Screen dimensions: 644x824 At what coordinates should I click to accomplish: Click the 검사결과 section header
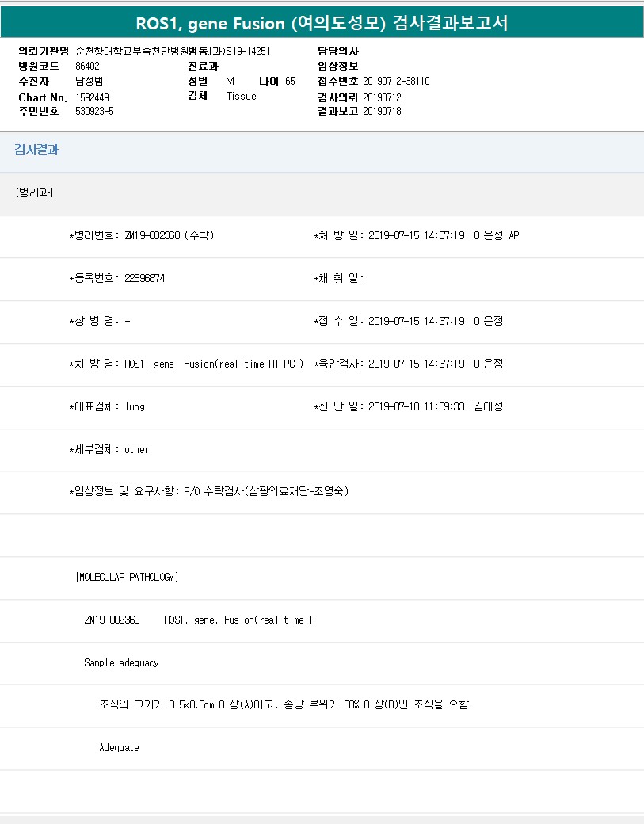coord(36,150)
